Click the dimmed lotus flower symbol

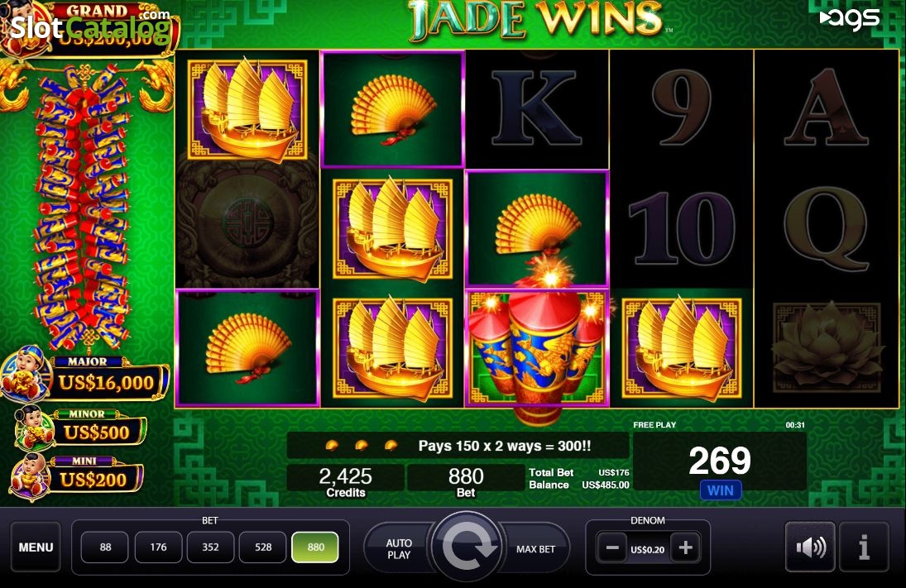(827, 347)
